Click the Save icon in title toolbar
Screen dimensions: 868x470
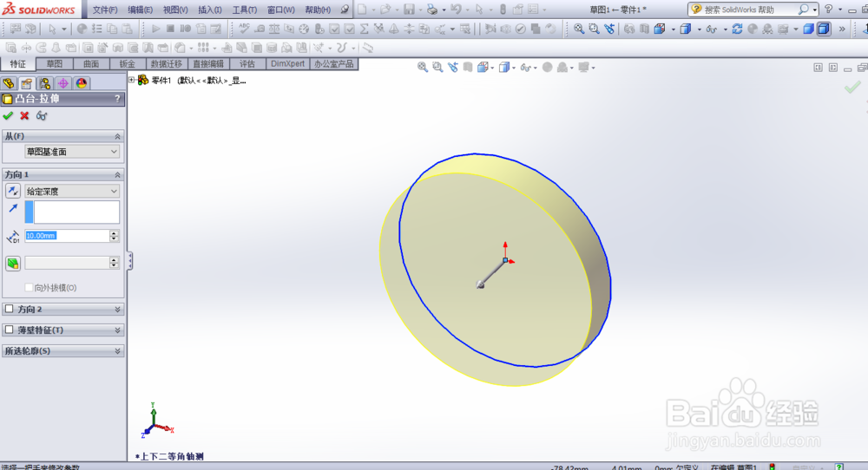point(409,10)
